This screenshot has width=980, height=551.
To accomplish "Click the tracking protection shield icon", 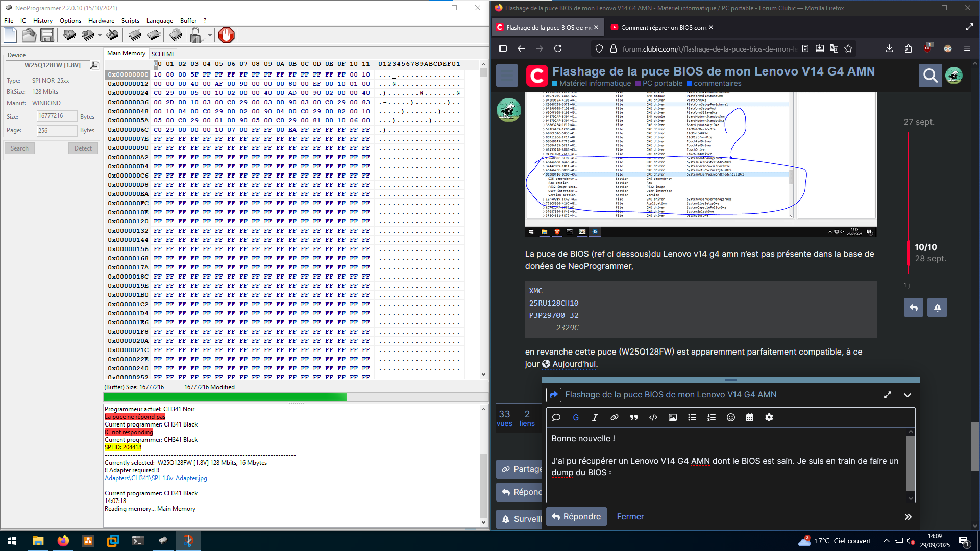I will pyautogui.click(x=599, y=48).
